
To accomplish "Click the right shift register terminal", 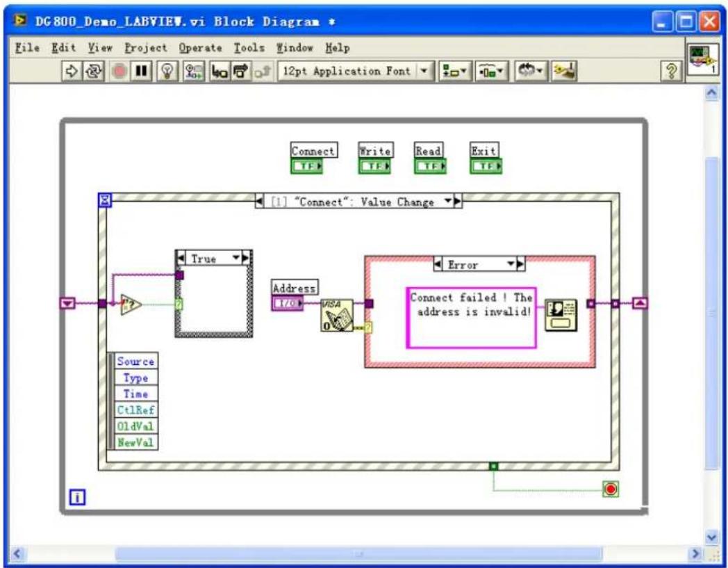I will [x=640, y=304].
